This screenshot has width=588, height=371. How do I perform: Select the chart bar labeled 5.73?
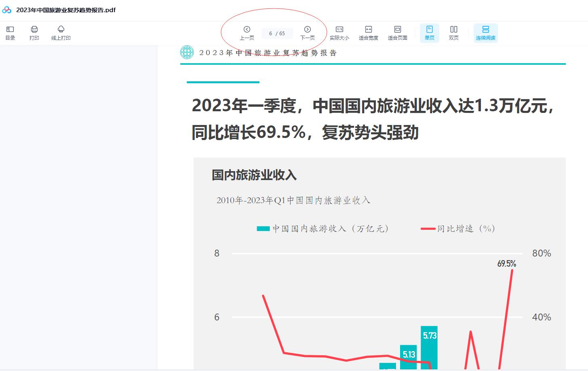[429, 348]
